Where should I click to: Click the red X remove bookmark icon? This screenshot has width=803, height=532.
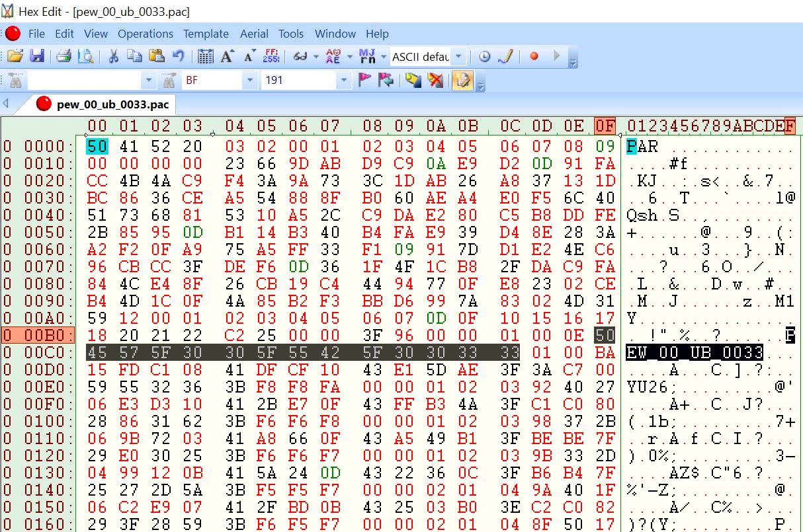[x=435, y=81]
